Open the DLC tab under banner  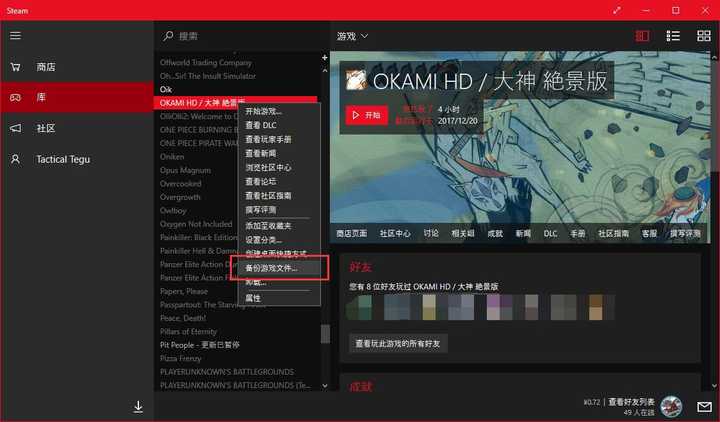click(551, 234)
